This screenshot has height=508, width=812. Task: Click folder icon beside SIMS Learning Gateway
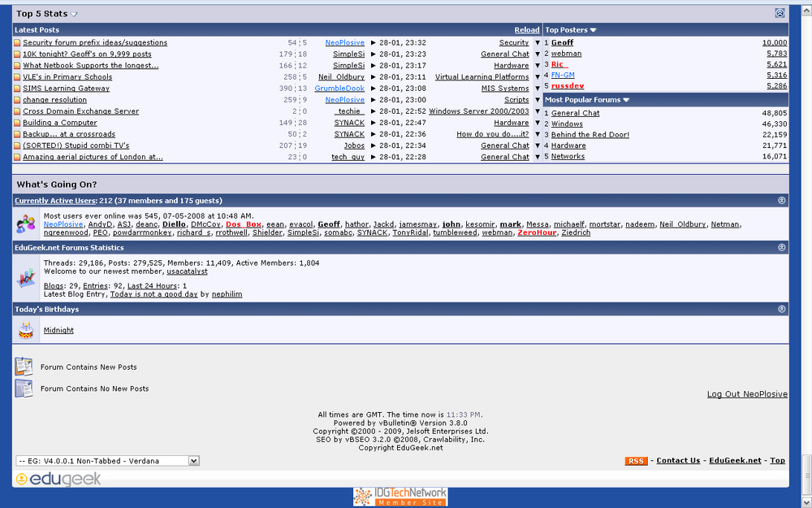tap(17, 89)
